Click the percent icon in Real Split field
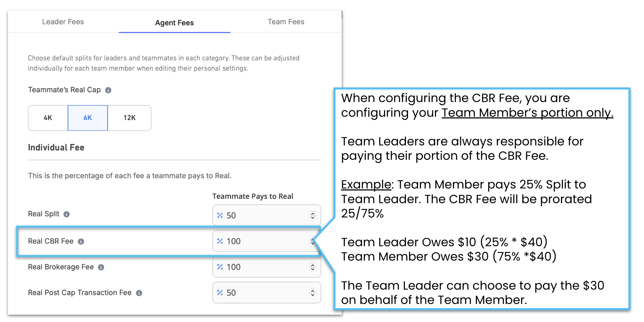Screen dimensions: 644x322 coord(220,215)
